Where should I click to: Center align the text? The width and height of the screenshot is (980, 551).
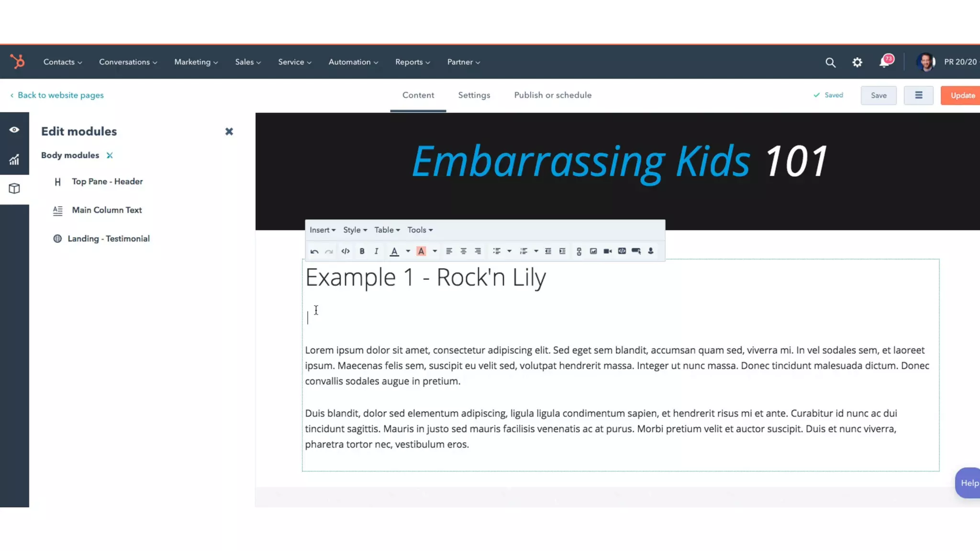[463, 251]
